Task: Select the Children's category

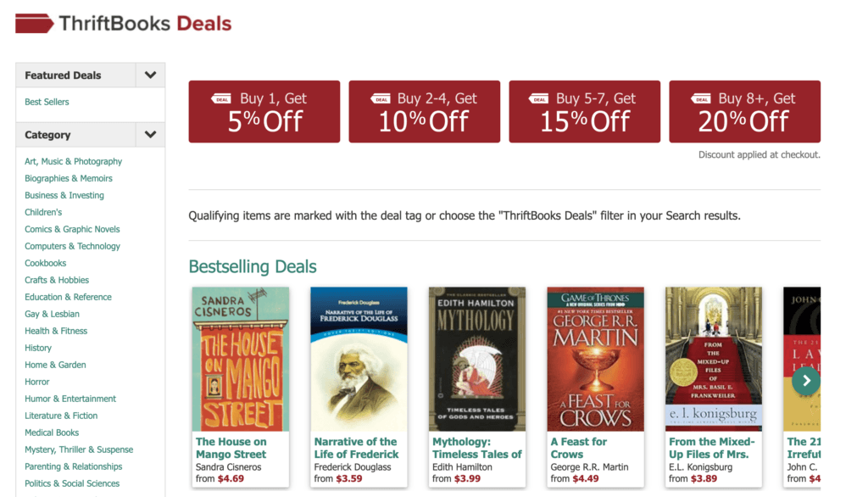Action: tap(43, 212)
